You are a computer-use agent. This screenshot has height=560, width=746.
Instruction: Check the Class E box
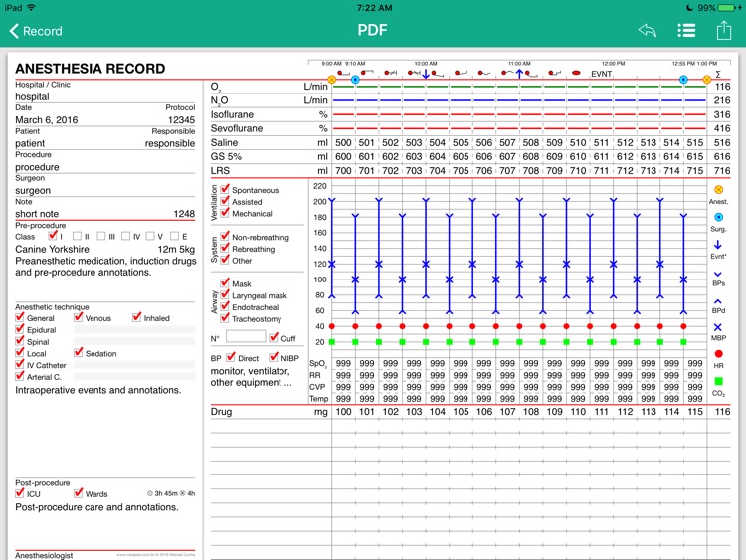[175, 236]
